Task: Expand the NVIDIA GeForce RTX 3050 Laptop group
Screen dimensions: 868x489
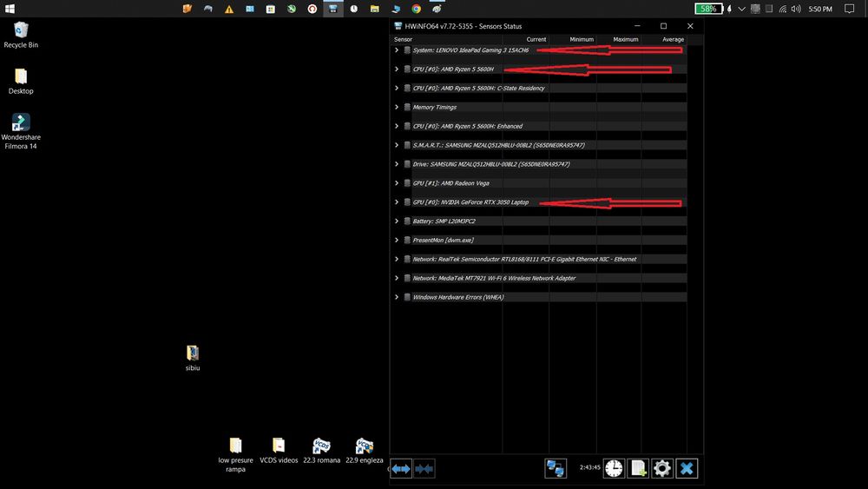Action: point(397,202)
